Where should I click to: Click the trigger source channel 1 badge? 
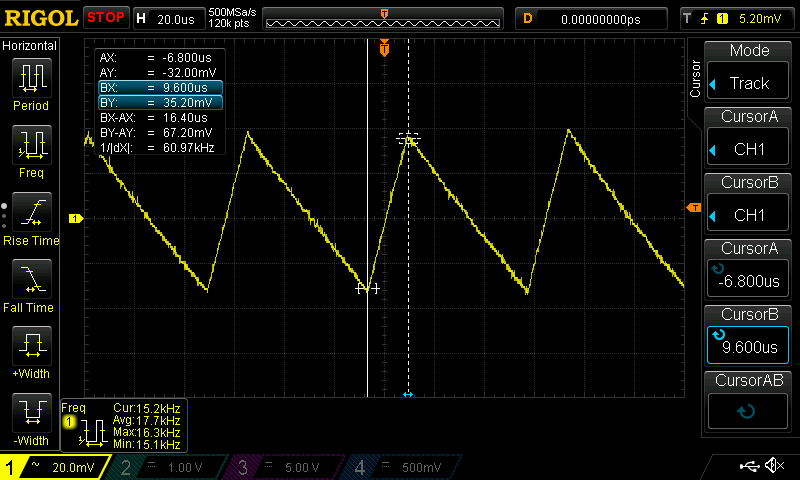click(x=722, y=19)
